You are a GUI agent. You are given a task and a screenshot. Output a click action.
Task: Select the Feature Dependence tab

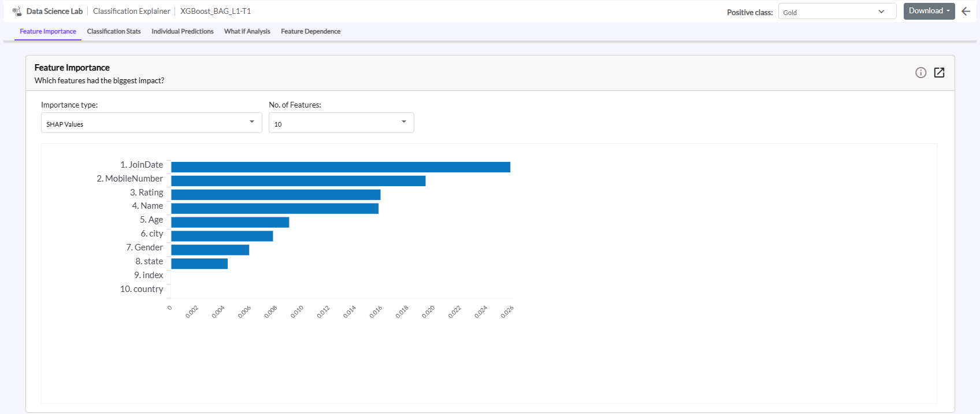click(310, 31)
